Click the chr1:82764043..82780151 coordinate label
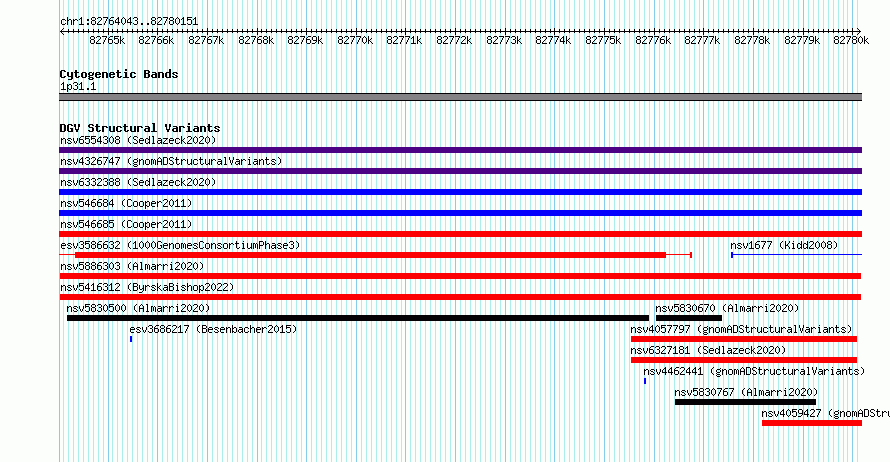Image resolution: width=890 pixels, height=462 pixels. coord(129,22)
